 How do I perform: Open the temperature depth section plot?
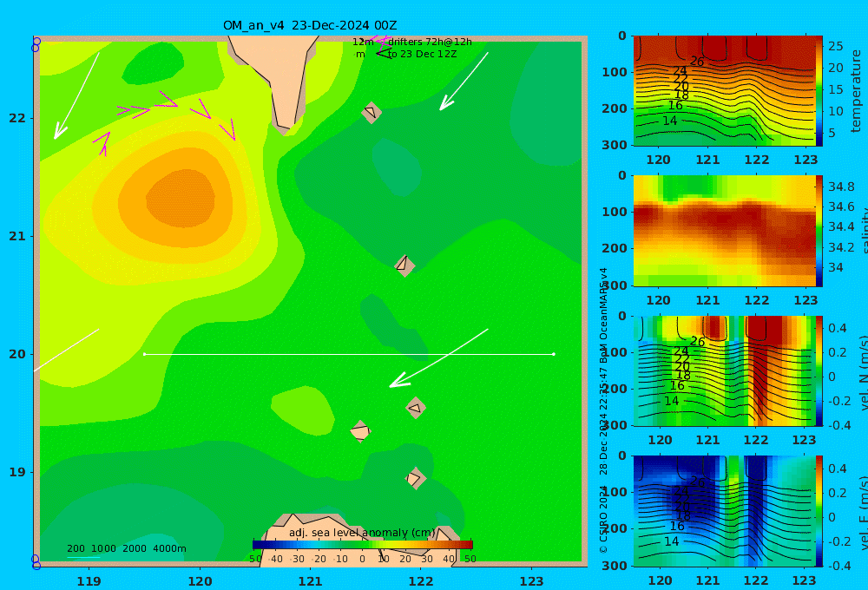click(725, 91)
